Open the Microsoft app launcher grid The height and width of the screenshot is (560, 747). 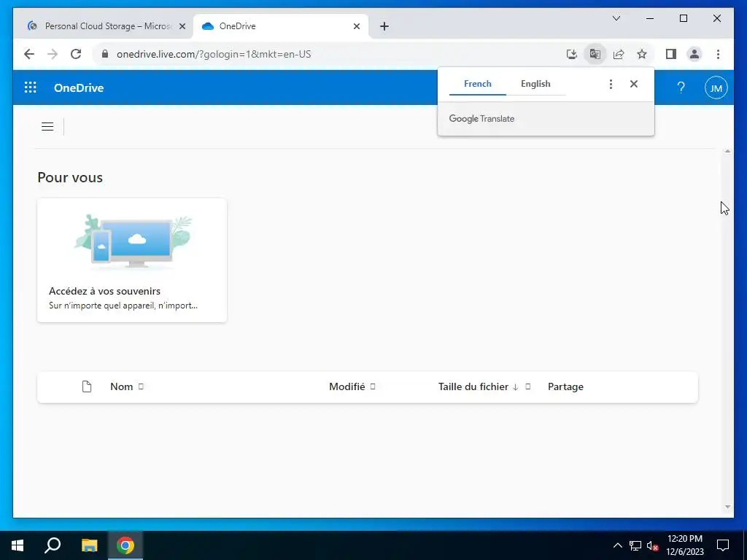31,87
